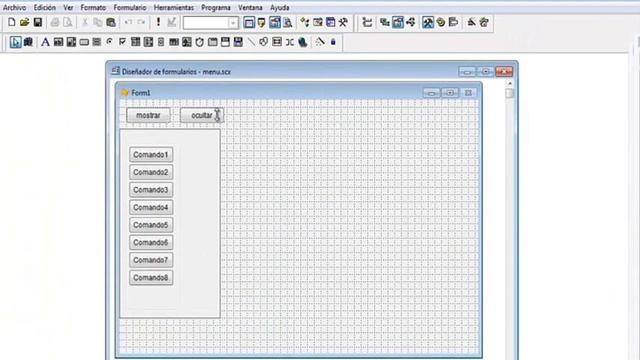Select the Timer stopwatch control tool
This screenshot has width=640, height=360.
coord(200,42)
